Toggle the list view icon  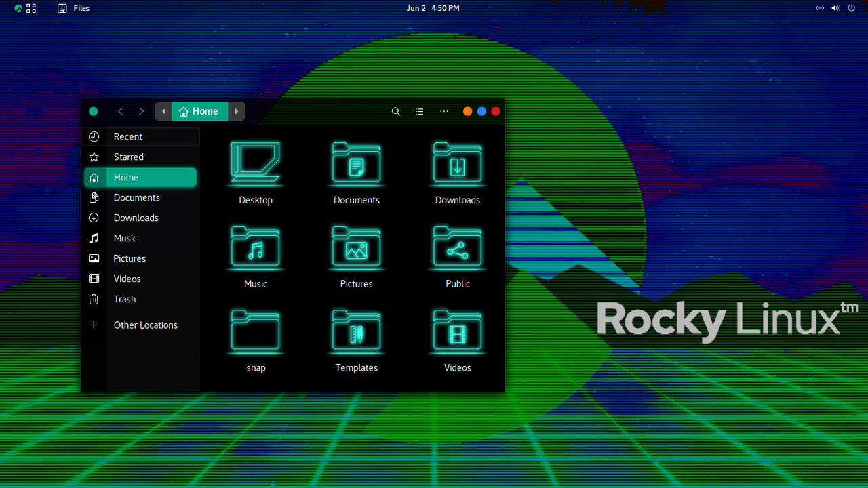pyautogui.click(x=420, y=111)
